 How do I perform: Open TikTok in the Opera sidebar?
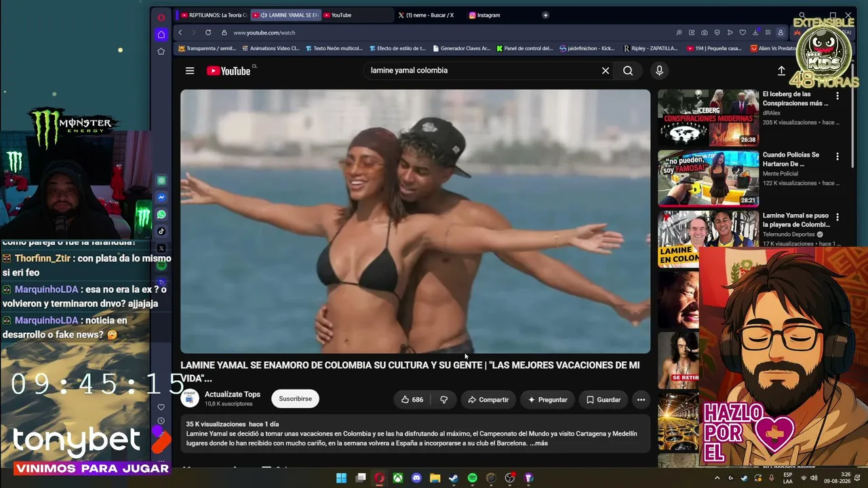161,231
